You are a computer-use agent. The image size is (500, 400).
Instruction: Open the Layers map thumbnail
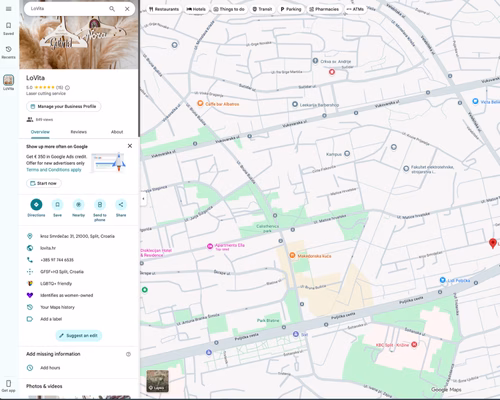158,381
